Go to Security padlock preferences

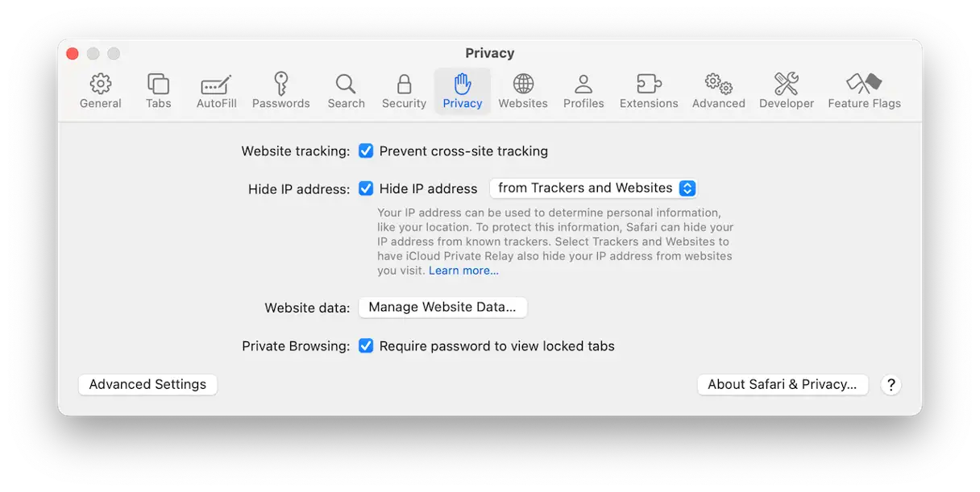[404, 84]
